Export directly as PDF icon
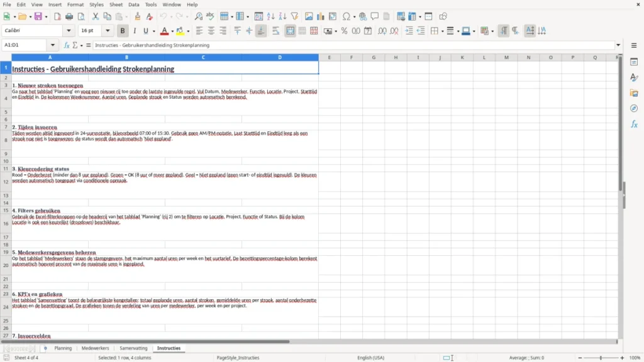Viewport: 644px width, 362px height. pyautogui.click(x=57, y=16)
